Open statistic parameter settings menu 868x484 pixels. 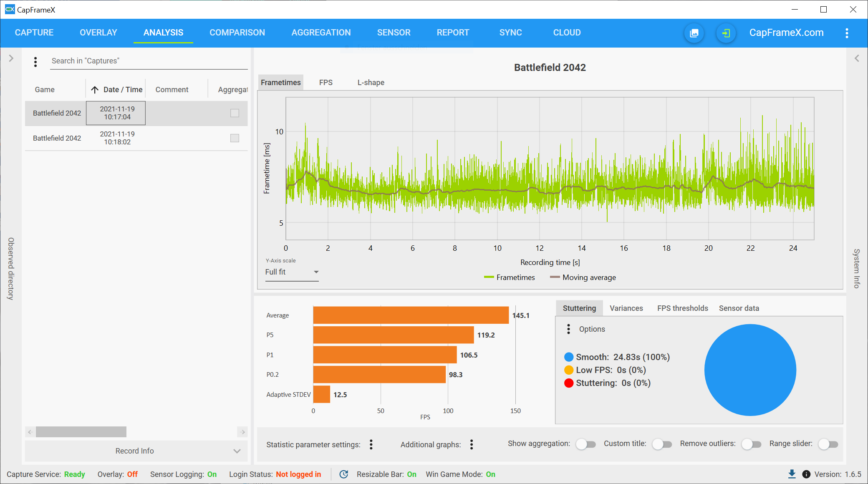tap(371, 444)
